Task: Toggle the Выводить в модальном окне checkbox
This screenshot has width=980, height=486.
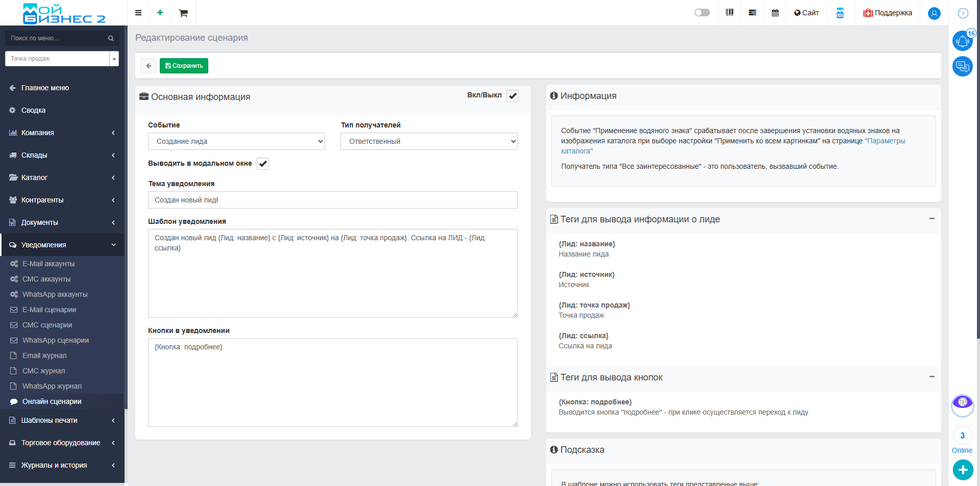Action: tap(263, 164)
